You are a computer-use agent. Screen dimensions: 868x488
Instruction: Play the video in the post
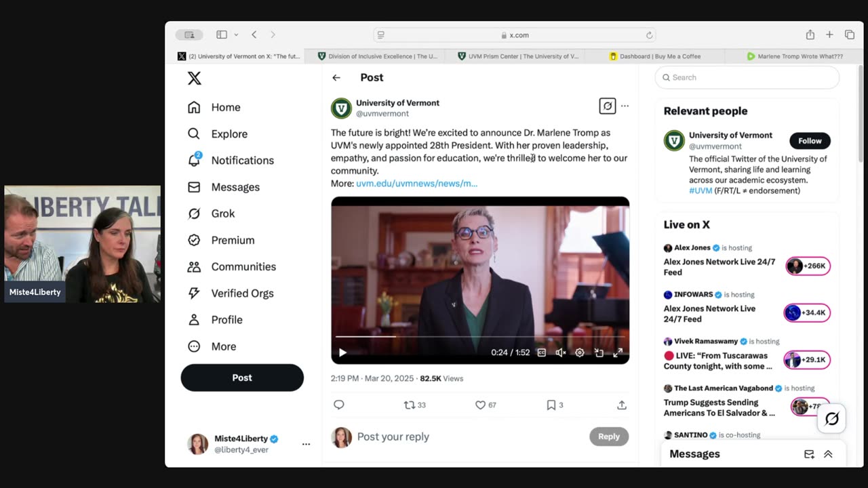tap(342, 352)
